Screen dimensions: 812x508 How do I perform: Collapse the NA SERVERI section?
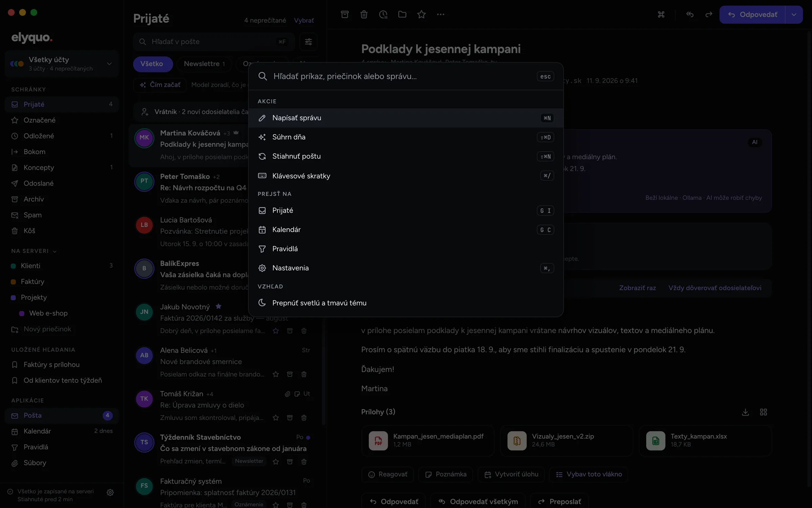pos(34,251)
